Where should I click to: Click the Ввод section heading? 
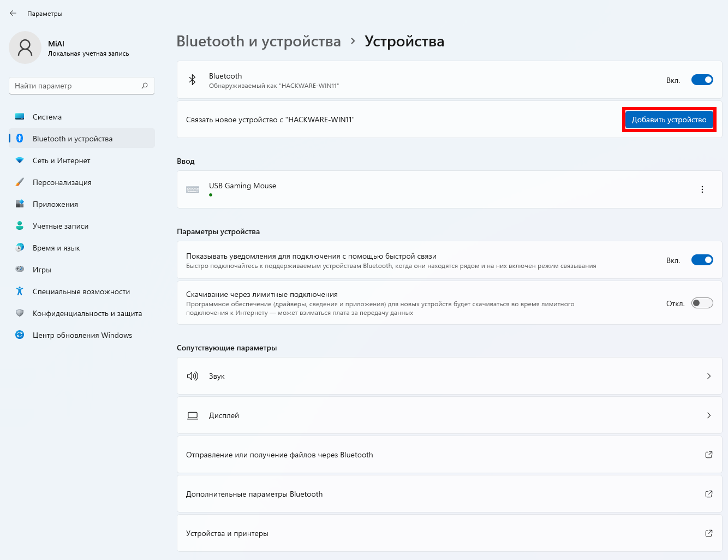click(186, 161)
